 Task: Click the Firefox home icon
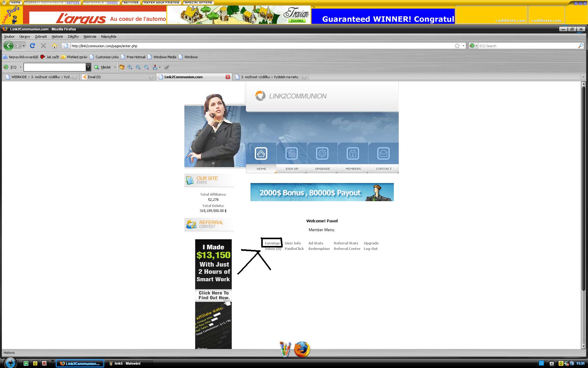pos(55,46)
